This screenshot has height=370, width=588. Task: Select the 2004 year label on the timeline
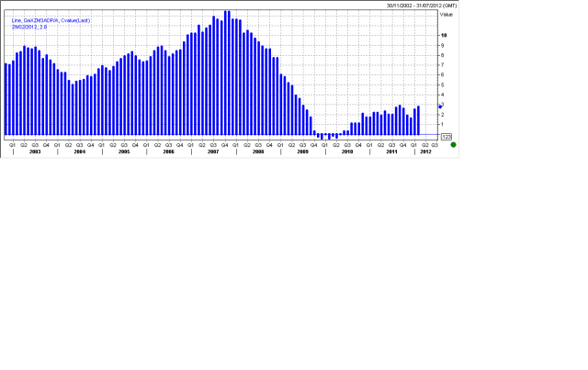[80, 151]
